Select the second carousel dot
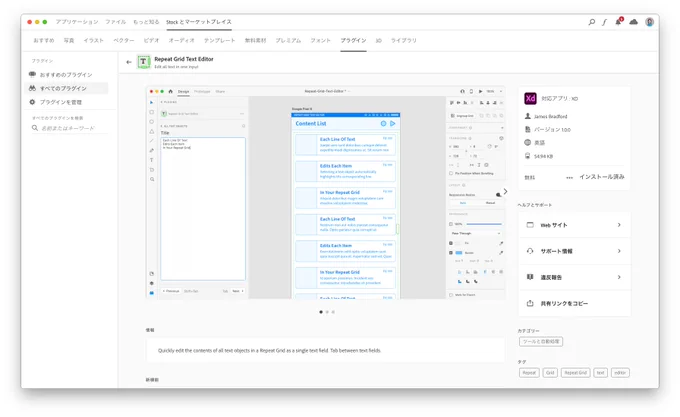Image resolution: width=680 pixels, height=417 pixels. coord(327,312)
